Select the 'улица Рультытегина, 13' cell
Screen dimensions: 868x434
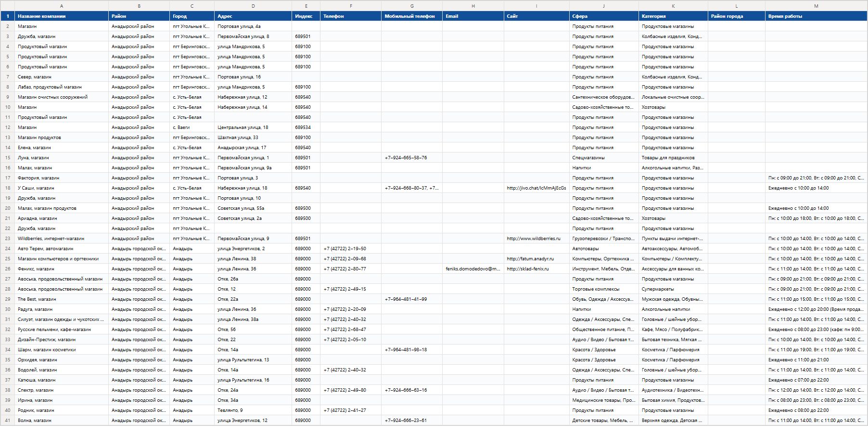(253, 360)
